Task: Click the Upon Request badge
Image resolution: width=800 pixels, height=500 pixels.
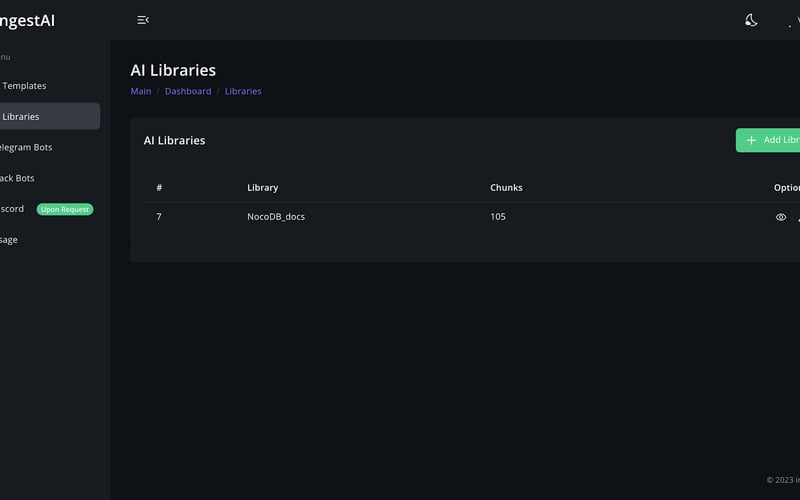Action: [64, 210]
